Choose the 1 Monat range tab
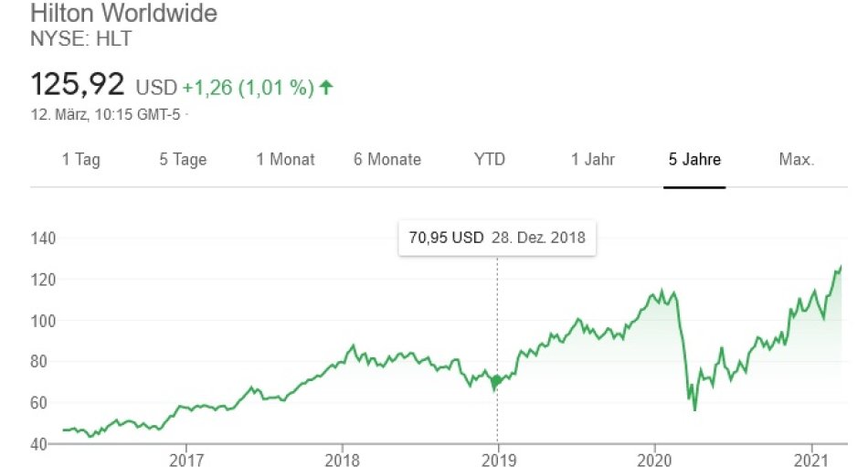This screenshot has height=467, width=868. 285,159
